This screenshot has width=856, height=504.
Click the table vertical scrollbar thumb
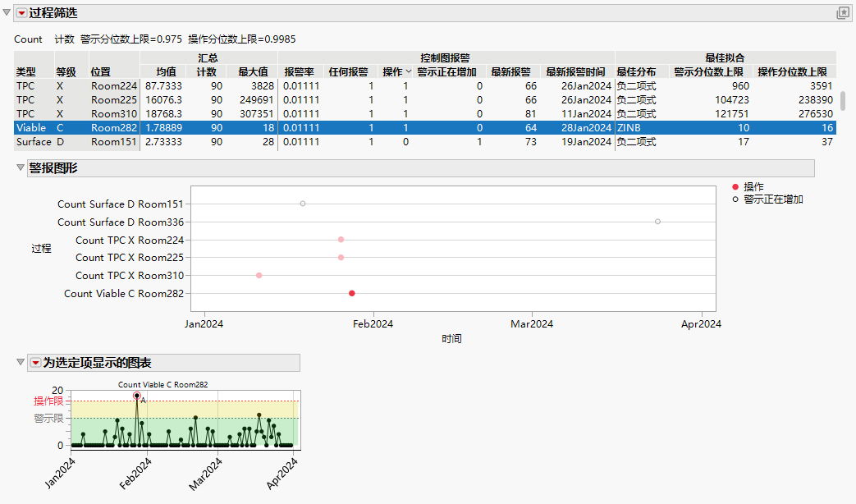pyautogui.click(x=843, y=100)
